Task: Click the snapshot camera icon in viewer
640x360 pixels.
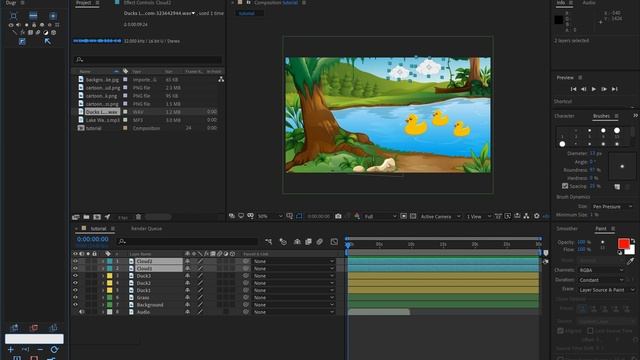Action: click(338, 216)
